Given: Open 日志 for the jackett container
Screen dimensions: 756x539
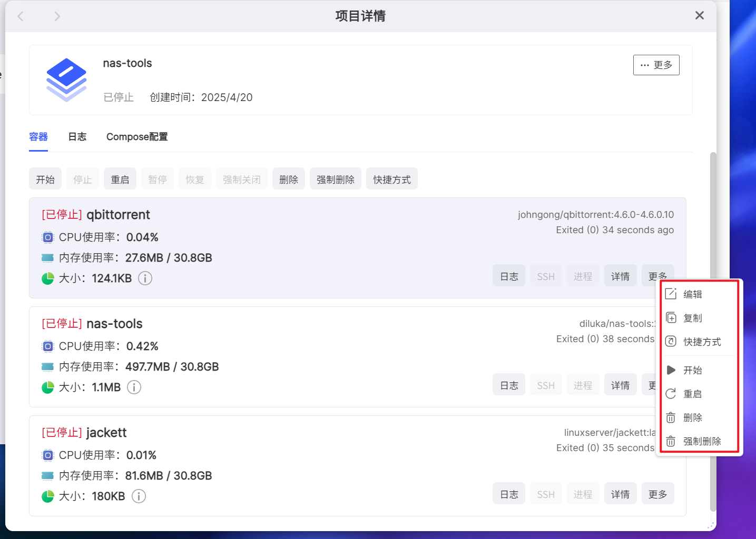Looking at the screenshot, I should click(x=509, y=494).
